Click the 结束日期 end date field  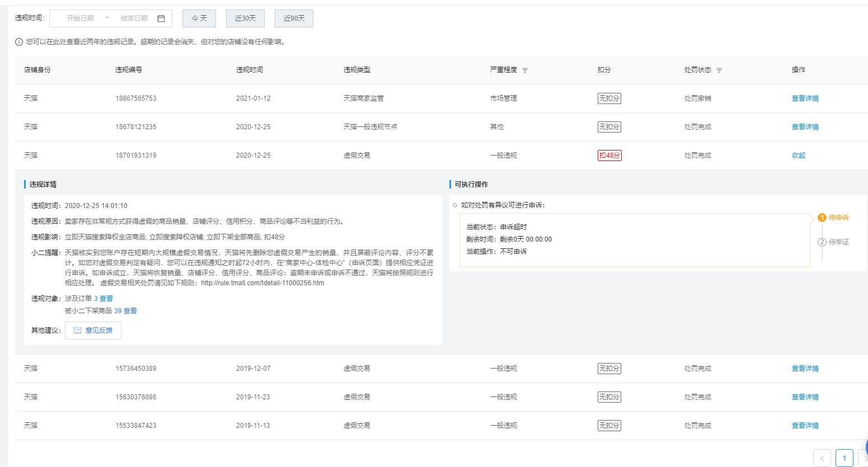[x=134, y=18]
